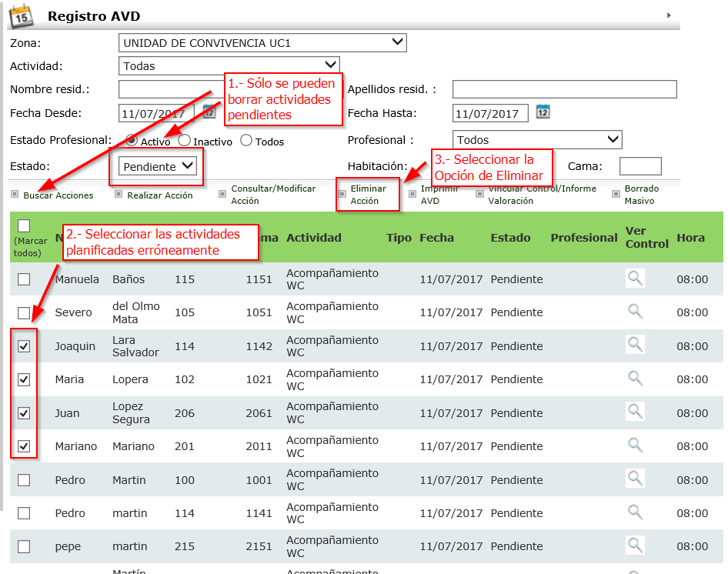Click Ver Control icon for Maria Lopera
Viewport: 728px width, 574px height.
tap(635, 379)
